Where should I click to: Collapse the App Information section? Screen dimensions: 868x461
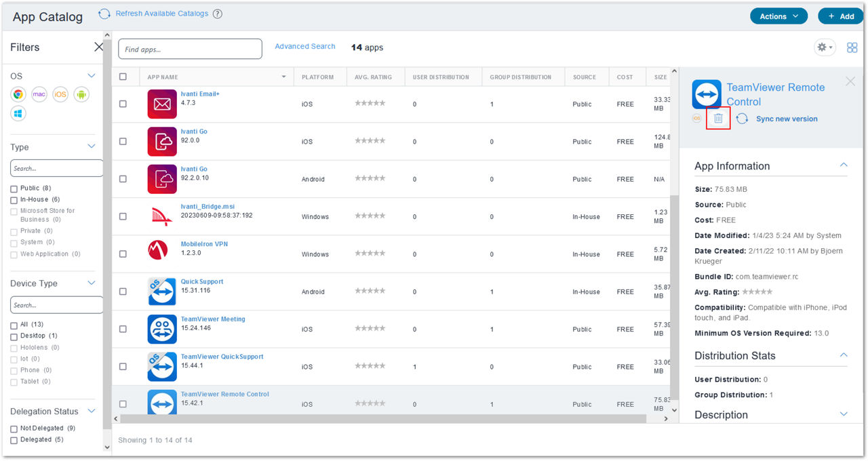point(844,165)
